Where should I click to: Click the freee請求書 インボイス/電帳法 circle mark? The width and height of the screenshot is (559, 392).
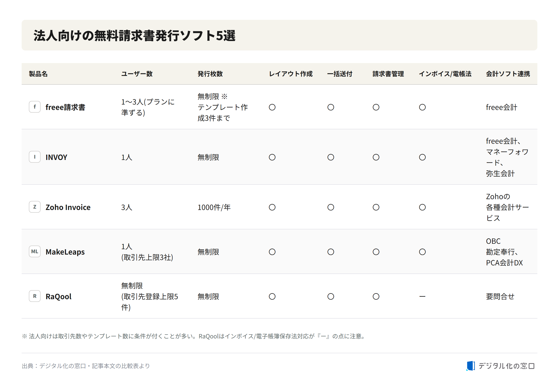click(x=422, y=107)
